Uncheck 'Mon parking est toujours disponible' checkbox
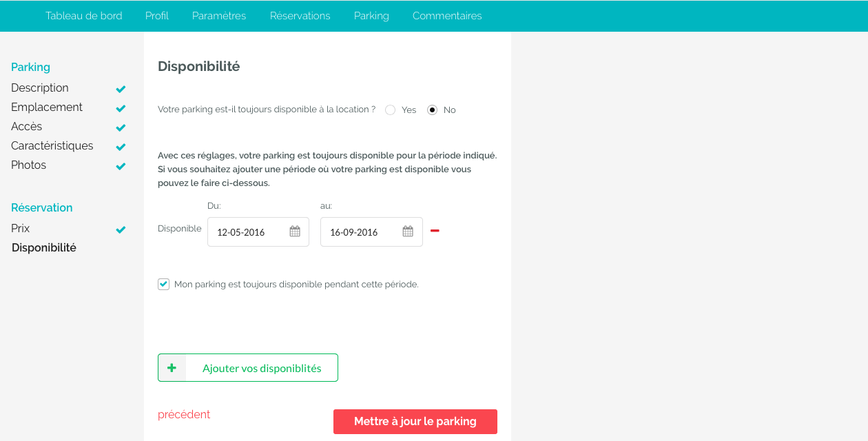The height and width of the screenshot is (441, 868). pyautogui.click(x=163, y=284)
